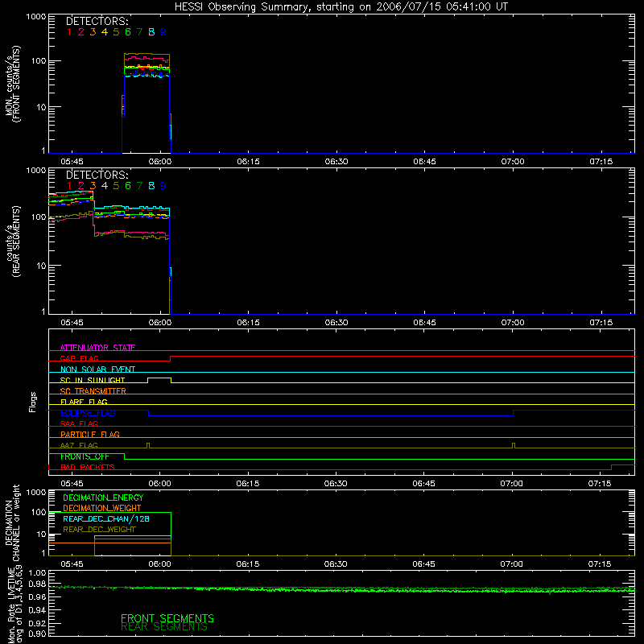Click the SC_TRANSMITTER flag label

(93, 390)
